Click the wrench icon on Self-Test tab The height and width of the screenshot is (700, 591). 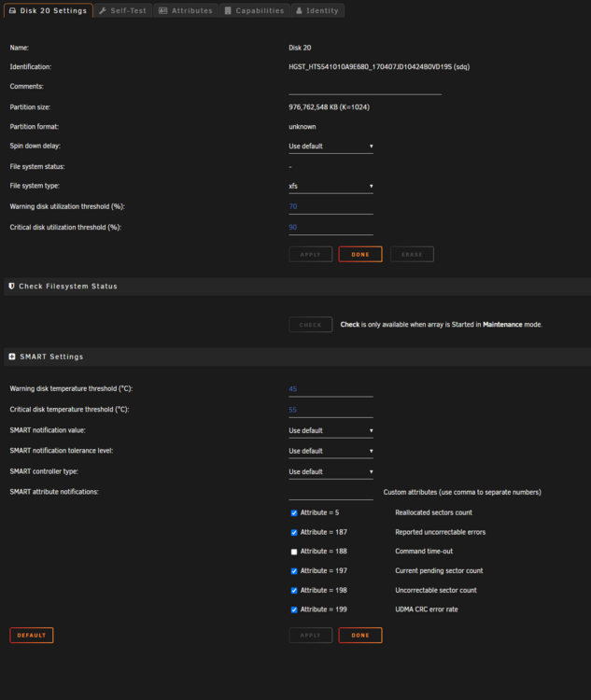103,10
